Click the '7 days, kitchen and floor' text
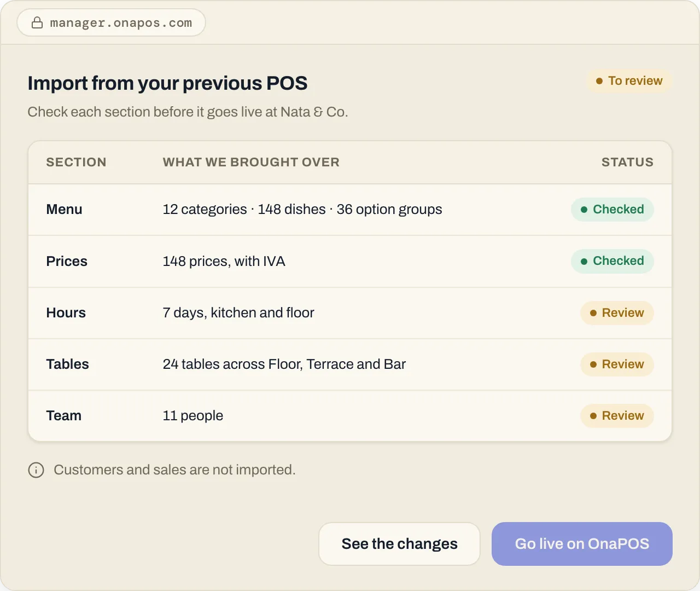Screen dimensions: 700x591 click(x=238, y=313)
